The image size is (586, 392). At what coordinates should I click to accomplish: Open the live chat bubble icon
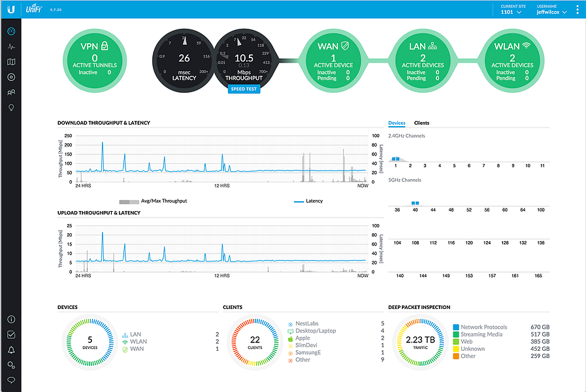(x=11, y=380)
